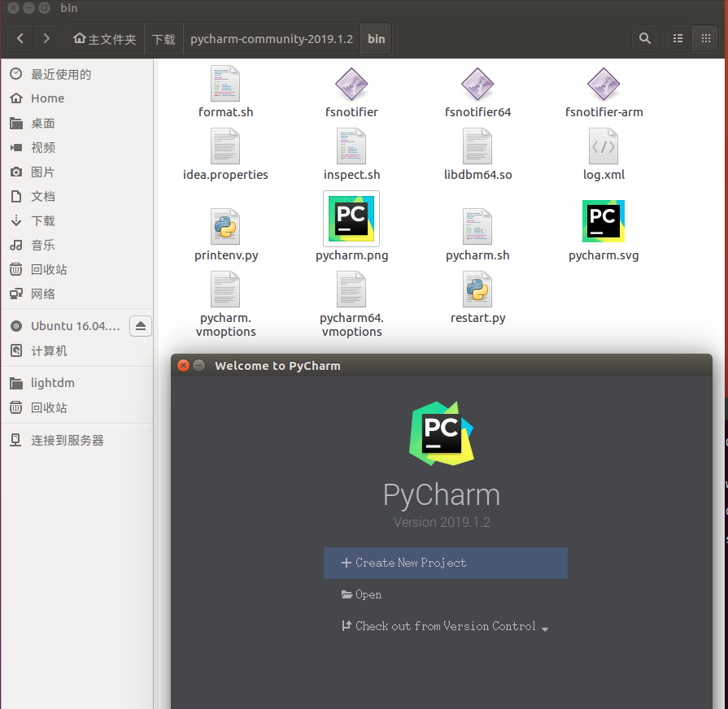Click the fsnotifier64 file name label
This screenshot has height=709, width=728.
coord(477,112)
